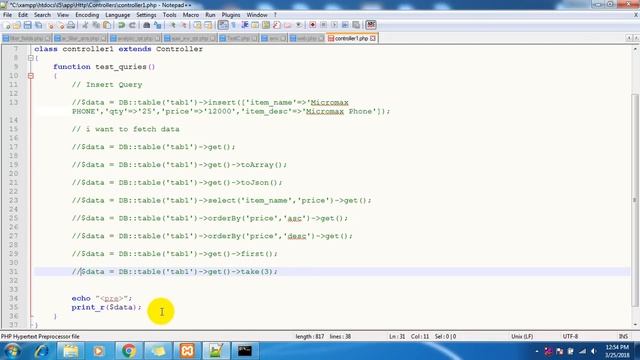This screenshot has height=360, width=640.
Task: Collapse the class fold marker on line 8
Action: [31, 58]
